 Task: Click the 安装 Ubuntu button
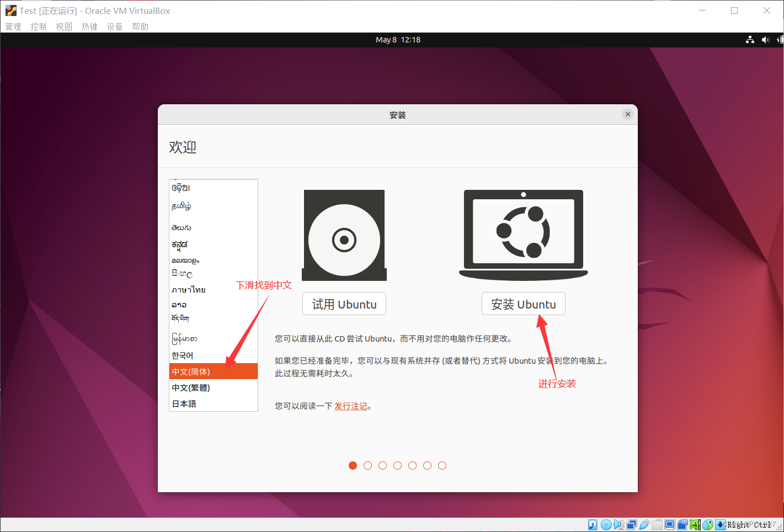(524, 304)
